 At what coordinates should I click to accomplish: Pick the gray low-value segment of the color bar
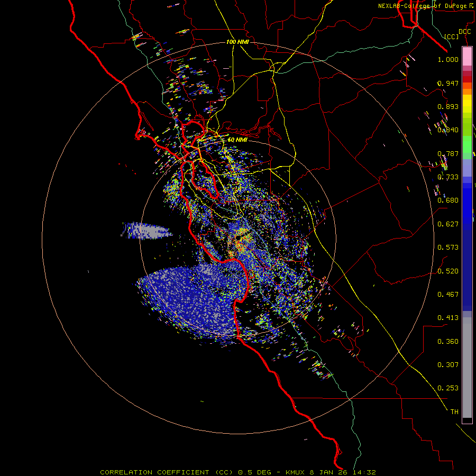[467, 368]
